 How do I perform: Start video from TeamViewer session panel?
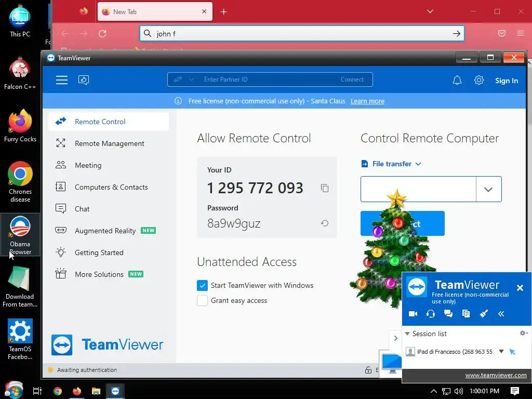pos(413,314)
